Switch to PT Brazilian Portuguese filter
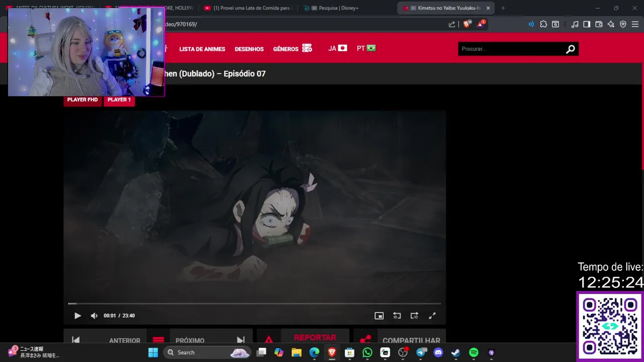The width and height of the screenshot is (644, 362). click(x=366, y=48)
